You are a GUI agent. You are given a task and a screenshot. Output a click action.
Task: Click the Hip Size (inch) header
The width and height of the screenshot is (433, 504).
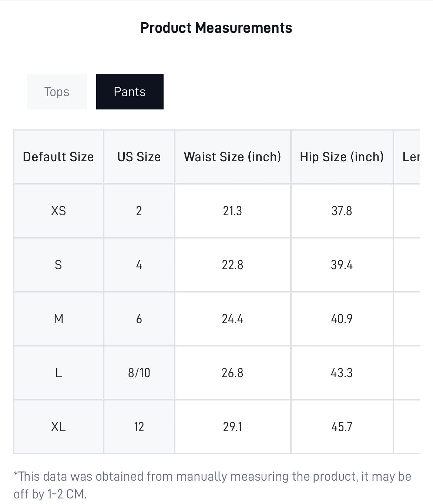342,157
